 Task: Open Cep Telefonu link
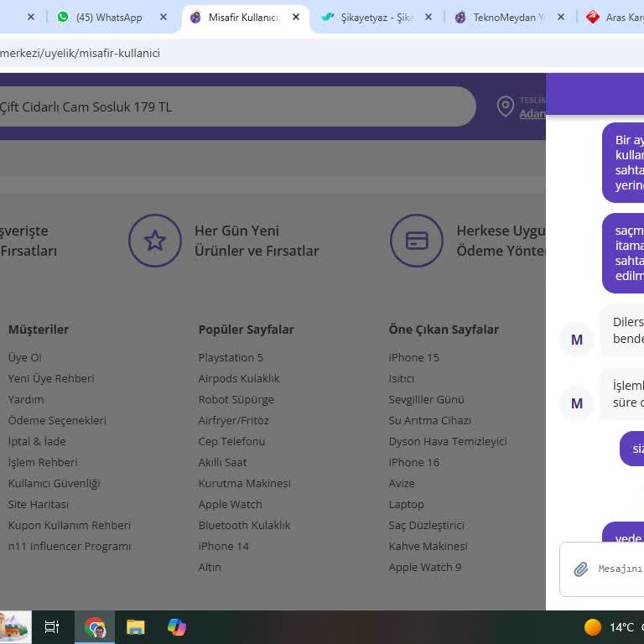coord(231,442)
